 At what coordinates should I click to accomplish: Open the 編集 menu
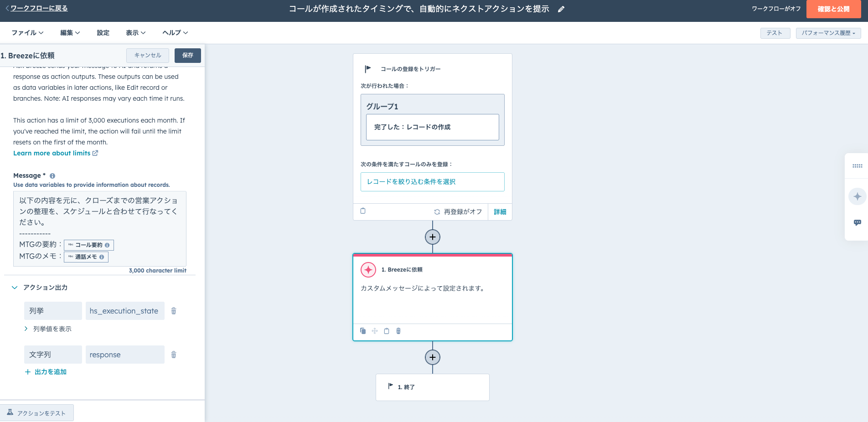point(70,33)
